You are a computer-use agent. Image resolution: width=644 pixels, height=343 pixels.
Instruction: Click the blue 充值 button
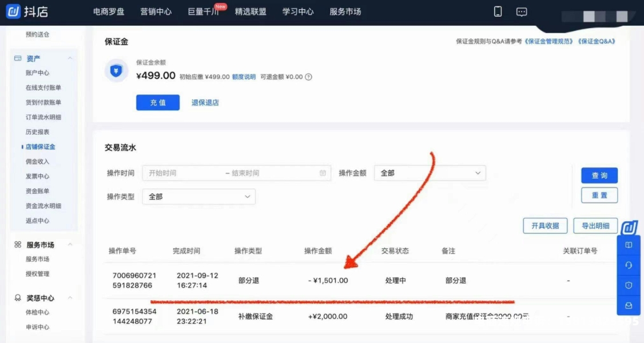point(158,102)
